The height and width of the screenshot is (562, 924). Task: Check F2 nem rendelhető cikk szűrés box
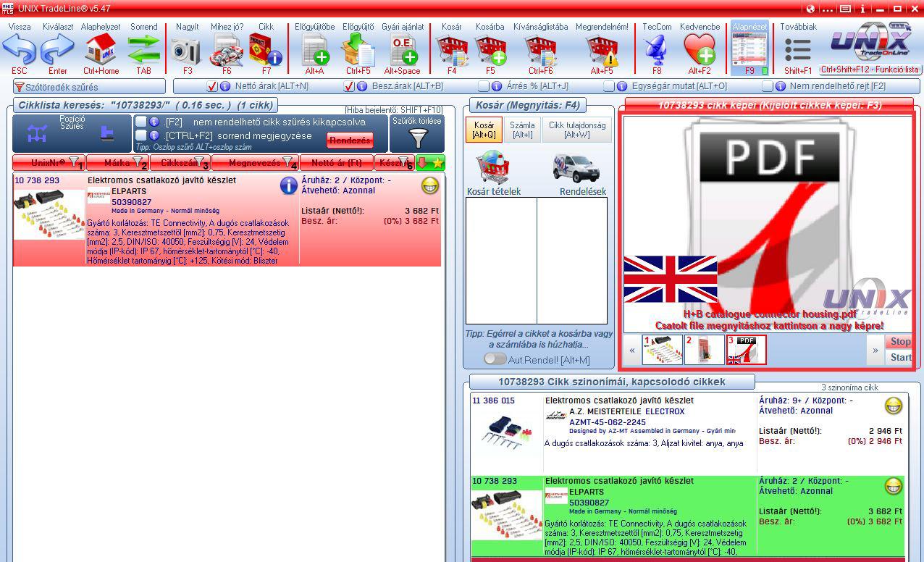pos(141,122)
